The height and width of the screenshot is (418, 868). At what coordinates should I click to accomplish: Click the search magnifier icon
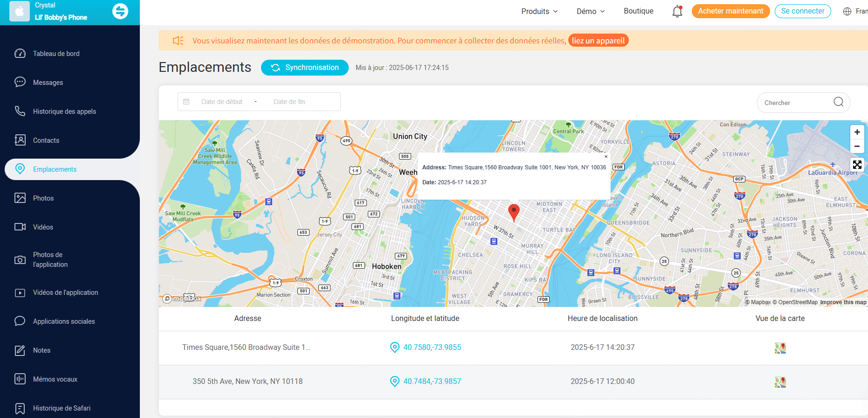(x=839, y=102)
